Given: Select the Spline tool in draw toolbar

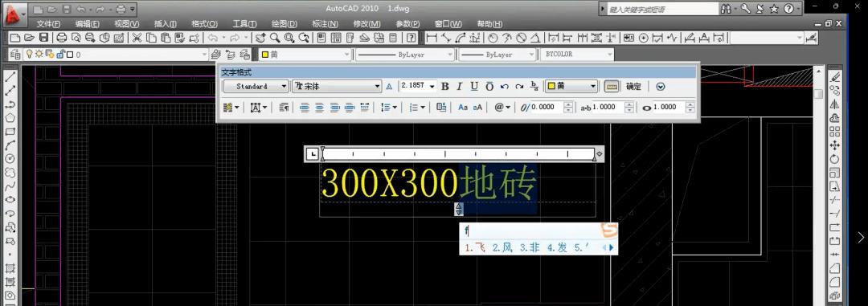Looking at the screenshot, I should (10, 186).
